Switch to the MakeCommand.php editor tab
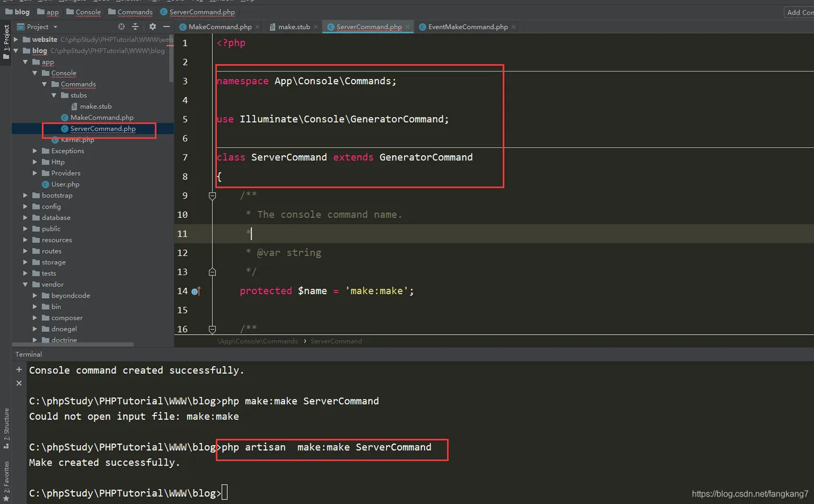 coord(220,27)
